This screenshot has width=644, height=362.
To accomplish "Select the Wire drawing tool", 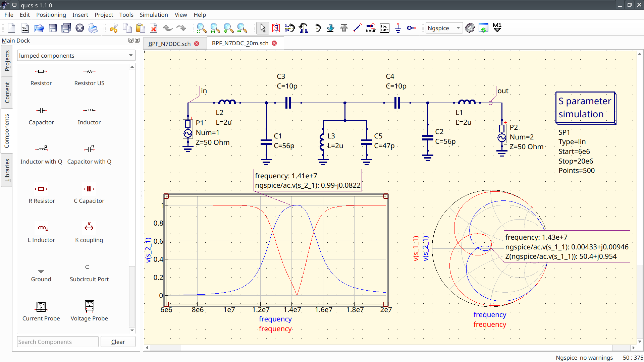I will coord(357,28).
